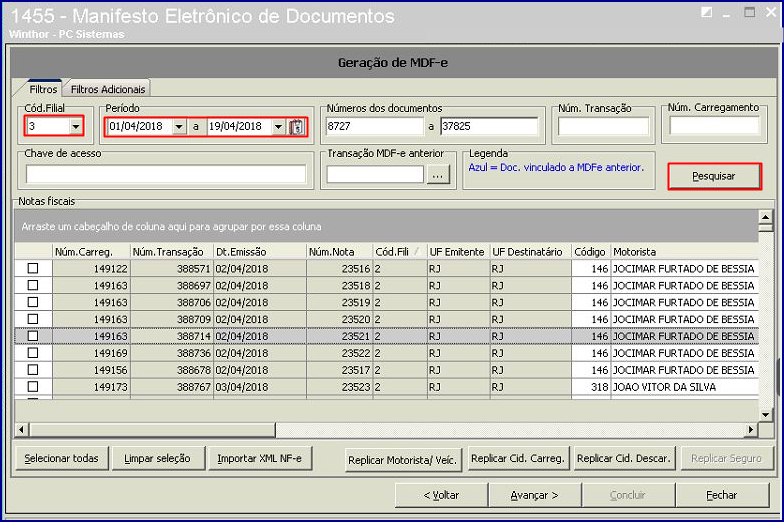Select carregamento cell 149173
The width and height of the screenshot is (784, 522).
click(x=91, y=386)
